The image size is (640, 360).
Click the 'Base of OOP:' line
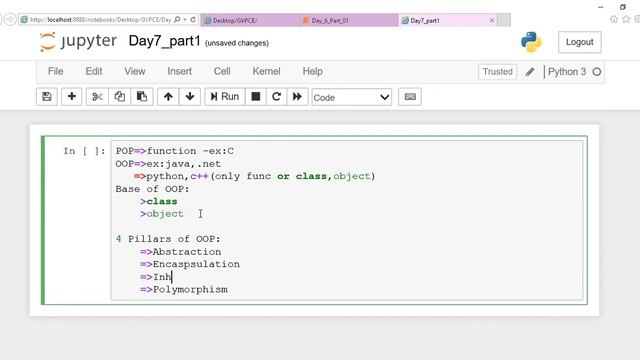pyautogui.click(x=153, y=189)
